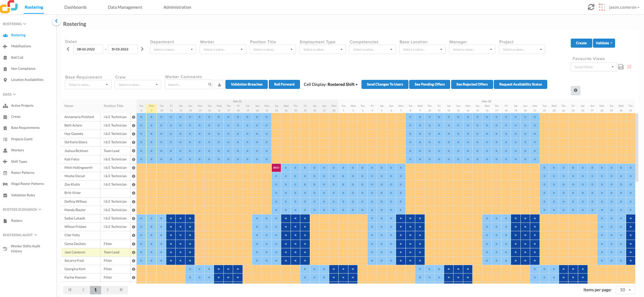
Task: Open the Manager dropdown
Action: point(472,50)
